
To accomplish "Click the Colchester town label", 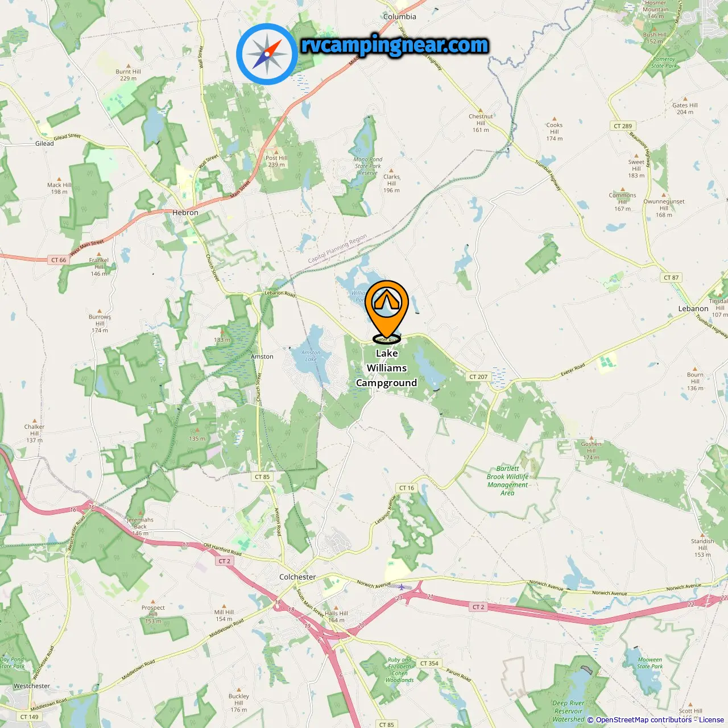I will pyautogui.click(x=297, y=577).
